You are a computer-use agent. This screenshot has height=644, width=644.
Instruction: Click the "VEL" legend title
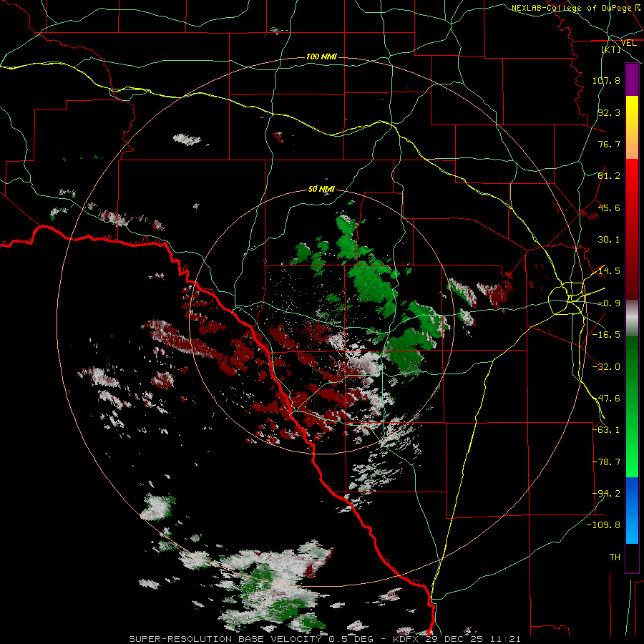click(x=628, y=43)
